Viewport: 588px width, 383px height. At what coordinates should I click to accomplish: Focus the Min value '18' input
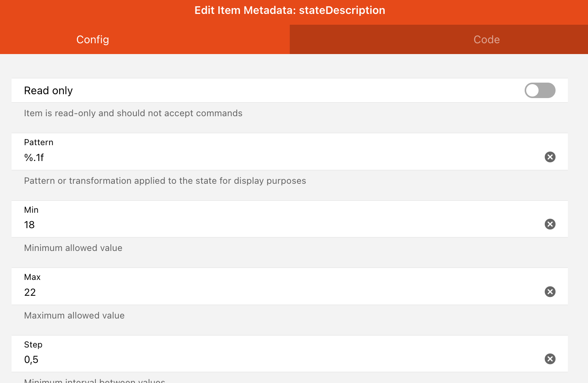pyautogui.click(x=270, y=225)
